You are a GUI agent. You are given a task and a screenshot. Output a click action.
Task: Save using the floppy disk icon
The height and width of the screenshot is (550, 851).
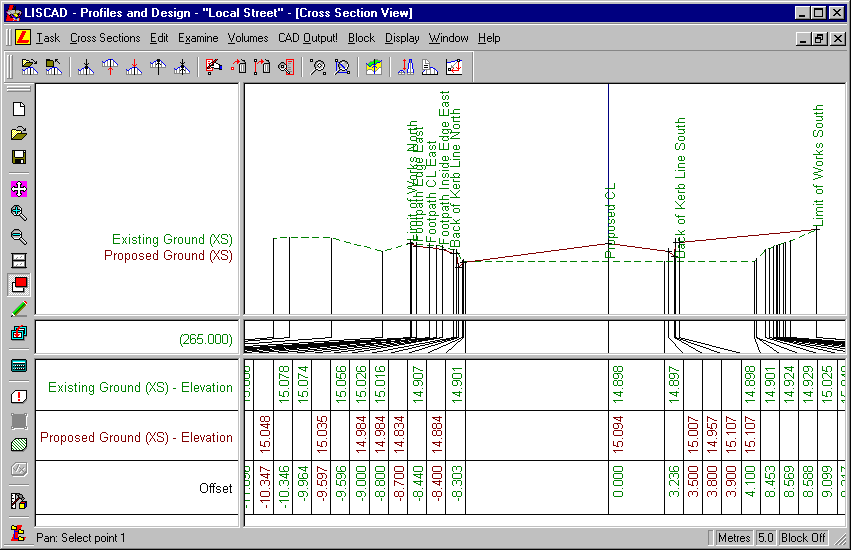coord(19,157)
